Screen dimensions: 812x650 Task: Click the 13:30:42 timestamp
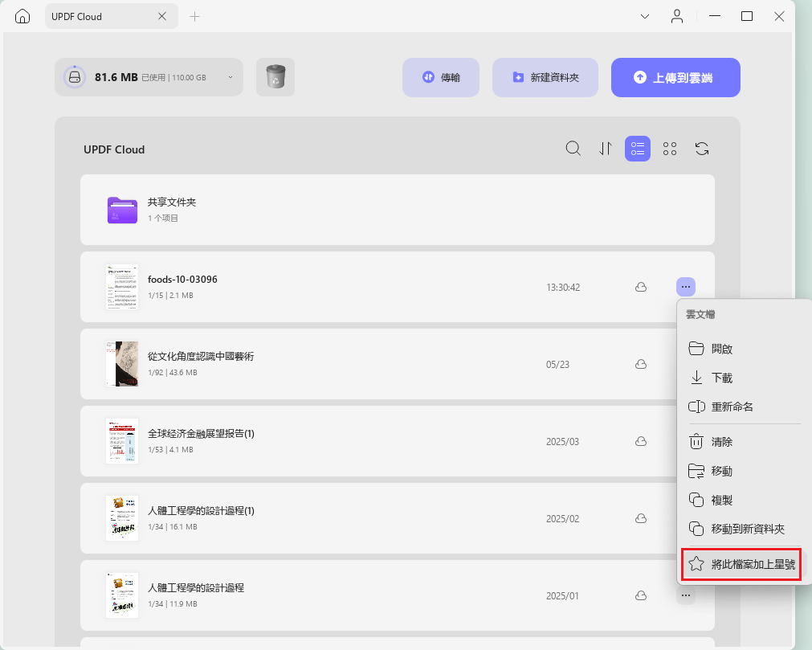pyautogui.click(x=563, y=288)
